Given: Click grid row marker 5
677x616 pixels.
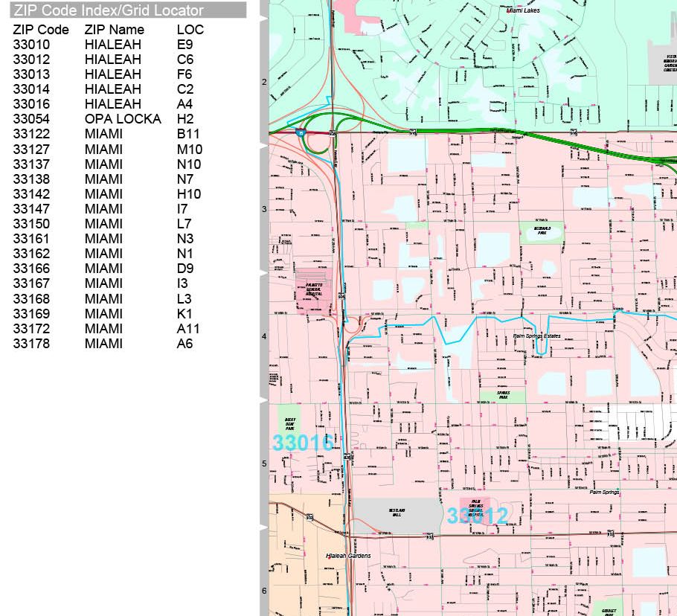Looking at the screenshot, I should click(x=264, y=463).
